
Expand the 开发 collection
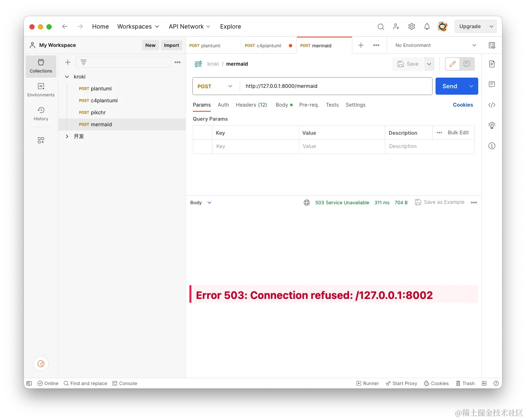[67, 136]
